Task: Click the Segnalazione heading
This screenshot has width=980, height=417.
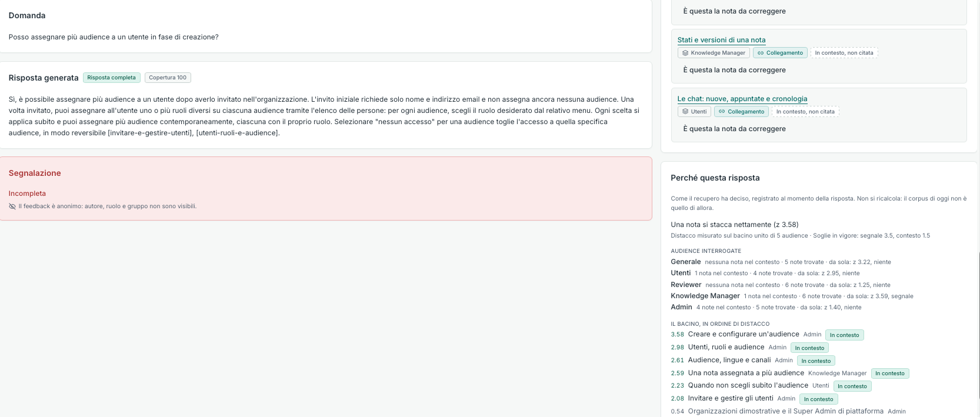Action: click(35, 173)
